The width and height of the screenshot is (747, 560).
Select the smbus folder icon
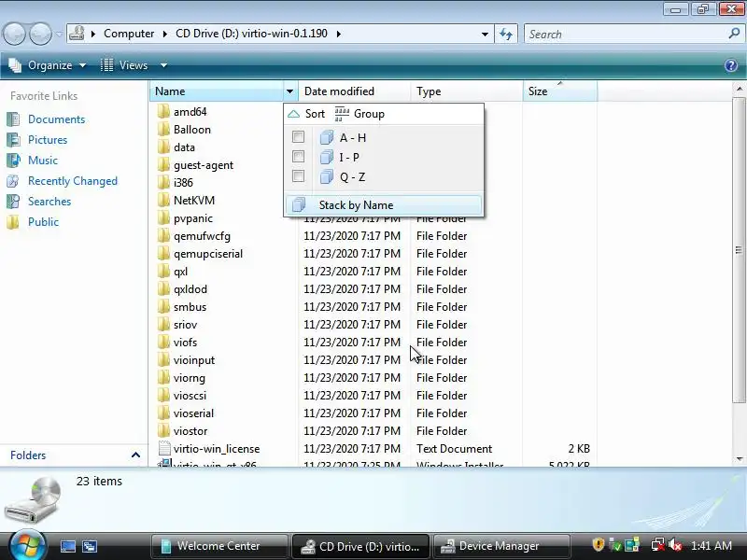163,307
